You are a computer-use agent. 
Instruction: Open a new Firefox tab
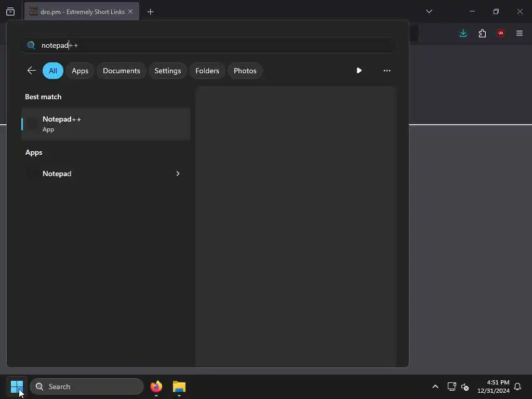tap(150, 12)
